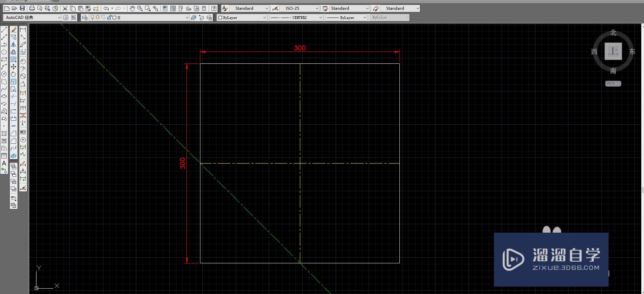The height and width of the screenshot is (294, 644).
Task: Save the current drawing
Action: pyautogui.click(x=22, y=8)
